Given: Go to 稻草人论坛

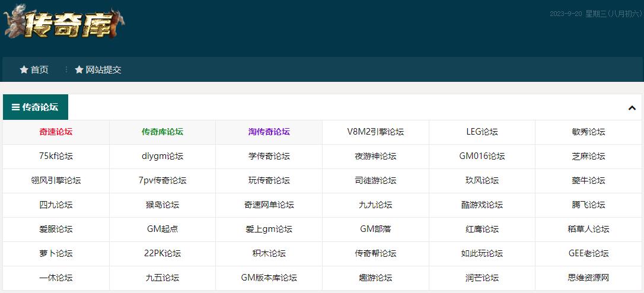Looking at the screenshot, I should click(x=588, y=229).
